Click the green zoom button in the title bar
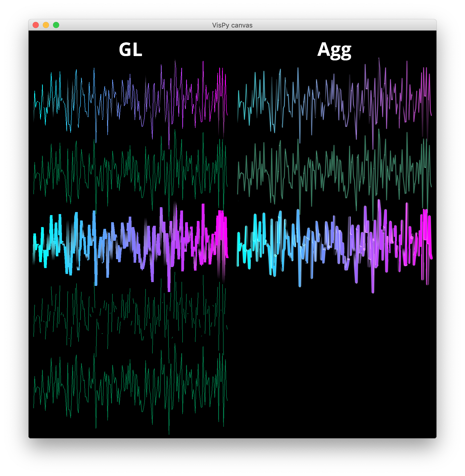465x476 pixels. point(56,25)
